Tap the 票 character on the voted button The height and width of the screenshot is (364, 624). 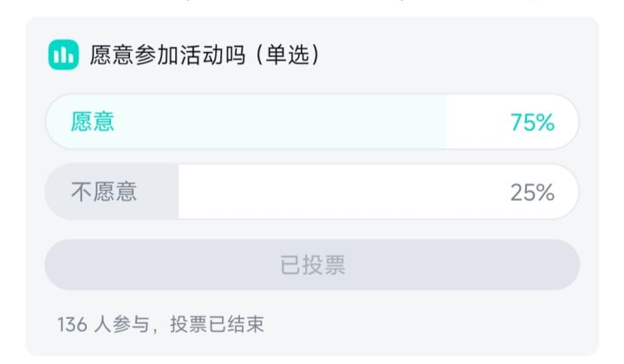[335, 265]
